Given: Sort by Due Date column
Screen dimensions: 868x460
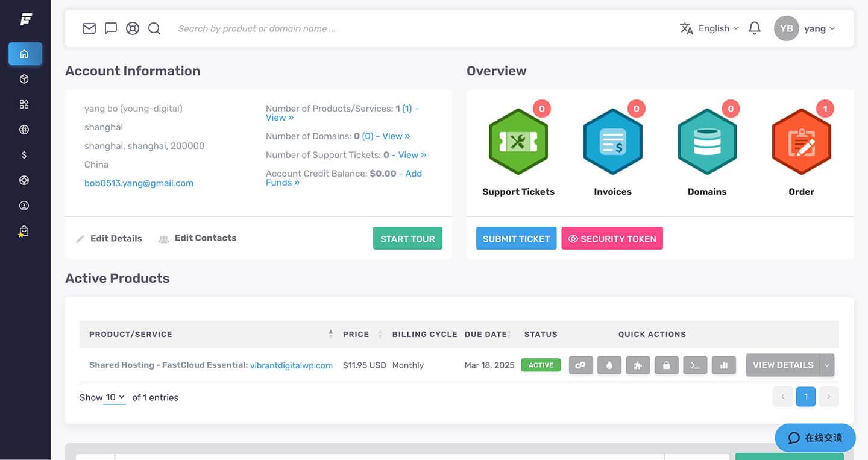Looking at the screenshot, I should pyautogui.click(x=488, y=334).
